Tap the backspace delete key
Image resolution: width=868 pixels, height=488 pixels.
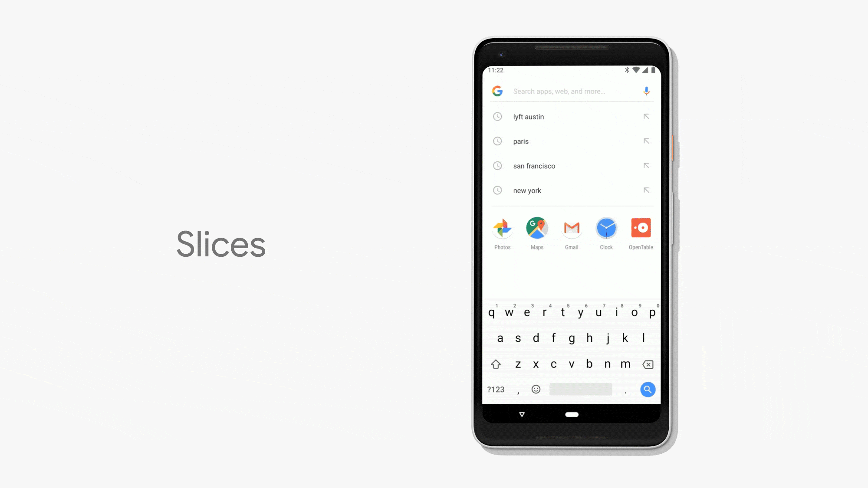pyautogui.click(x=648, y=364)
